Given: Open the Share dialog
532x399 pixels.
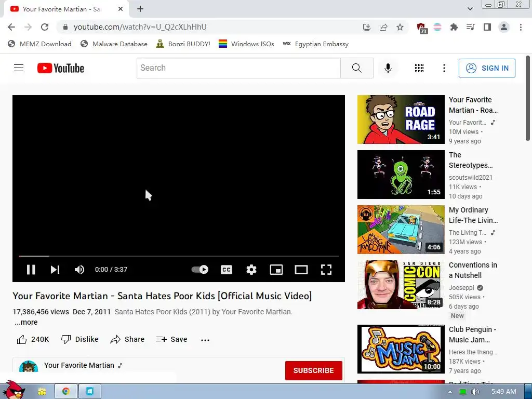Looking at the screenshot, I should point(128,339).
